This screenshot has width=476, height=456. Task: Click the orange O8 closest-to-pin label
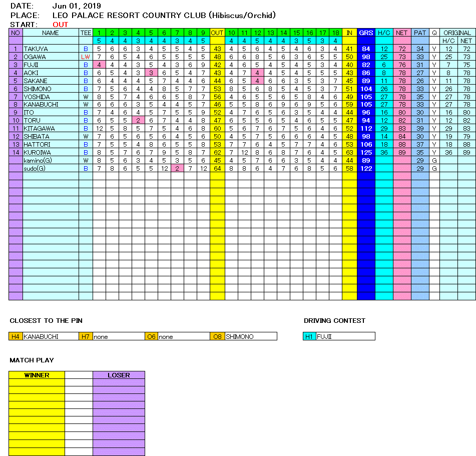(217, 336)
